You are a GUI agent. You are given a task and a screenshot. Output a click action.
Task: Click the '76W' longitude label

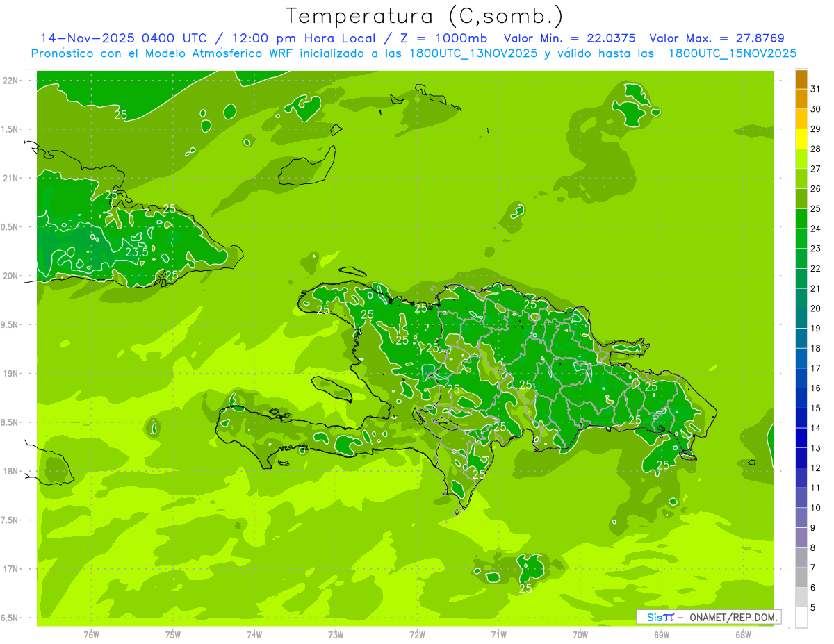tap(91, 635)
